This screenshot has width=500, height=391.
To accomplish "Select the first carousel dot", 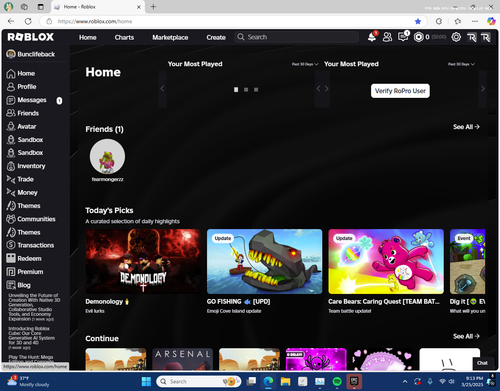I will (x=236, y=90).
